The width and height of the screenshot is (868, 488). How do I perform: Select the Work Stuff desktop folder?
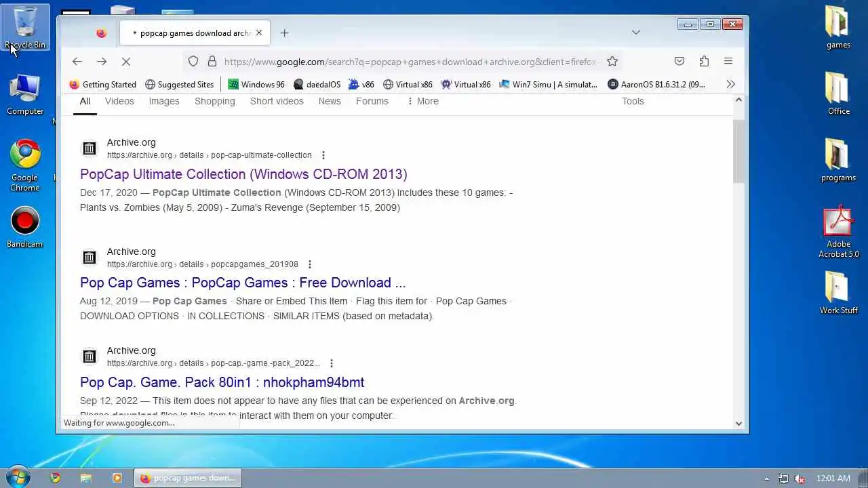(x=838, y=293)
